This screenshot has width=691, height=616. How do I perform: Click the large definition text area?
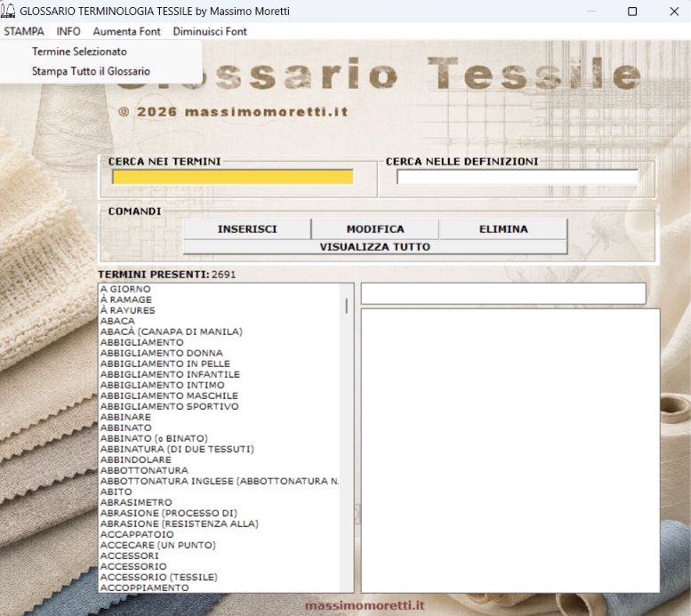tap(510, 451)
